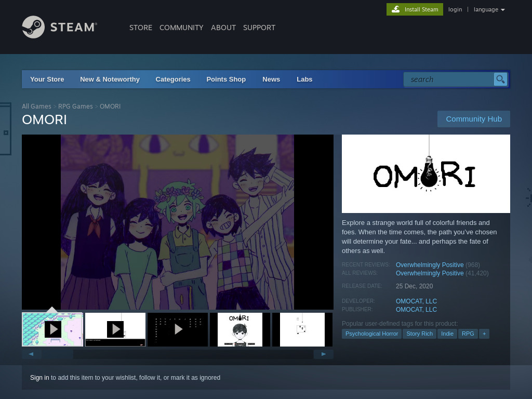This screenshot has height=399, width=532.
Task: Click the OMORI page title heading
Action: pos(45,120)
